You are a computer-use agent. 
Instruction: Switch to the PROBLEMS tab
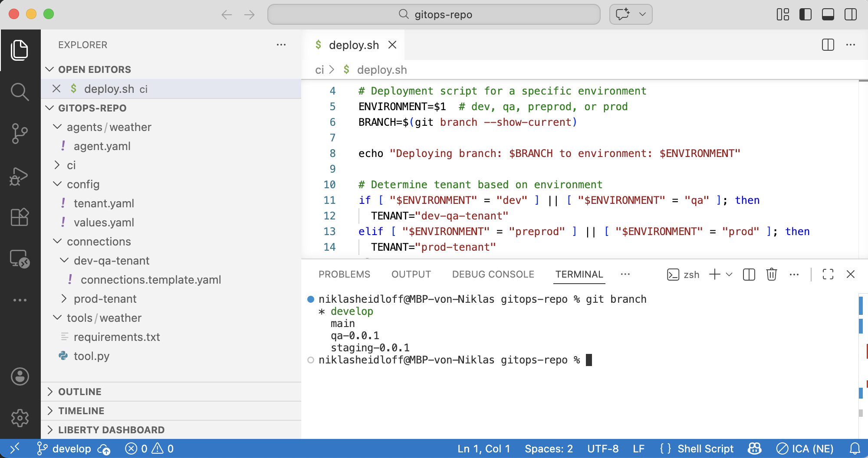click(344, 275)
